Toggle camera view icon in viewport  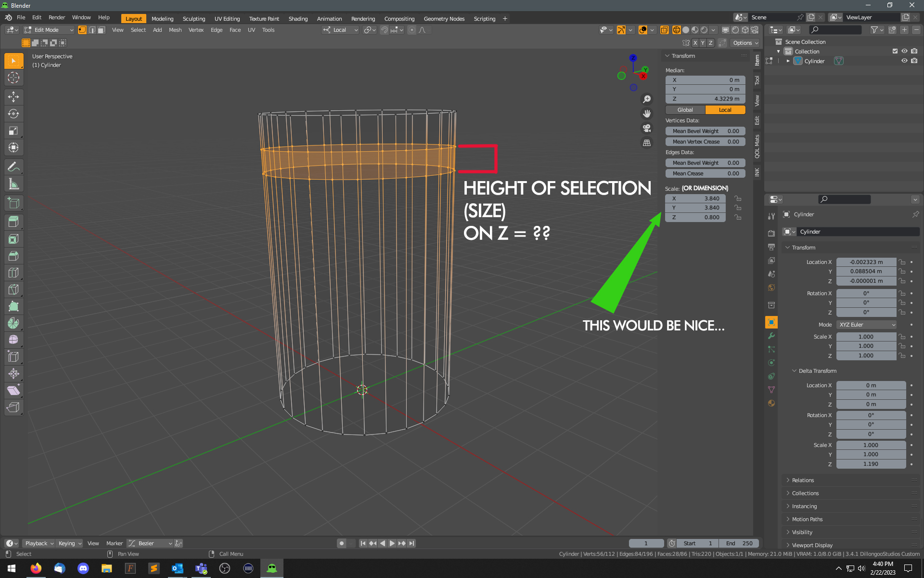point(647,128)
